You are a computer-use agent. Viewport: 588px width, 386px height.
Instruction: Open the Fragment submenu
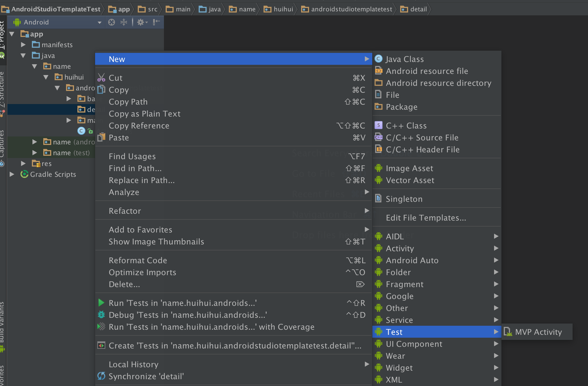[x=437, y=284]
